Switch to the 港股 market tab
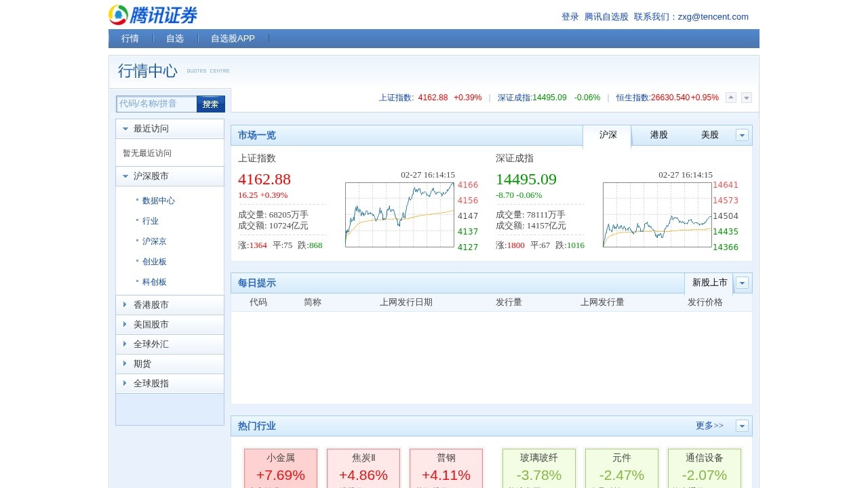Screen dimensions: 868x488 coord(658,135)
